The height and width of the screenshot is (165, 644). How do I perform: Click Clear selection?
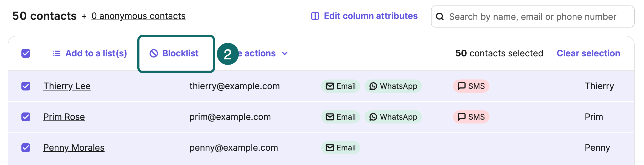click(588, 53)
